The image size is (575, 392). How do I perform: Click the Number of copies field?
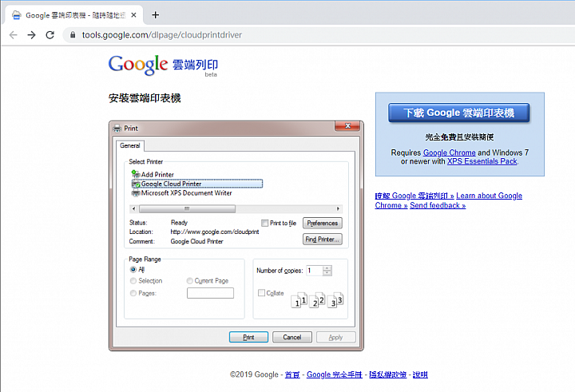click(315, 271)
